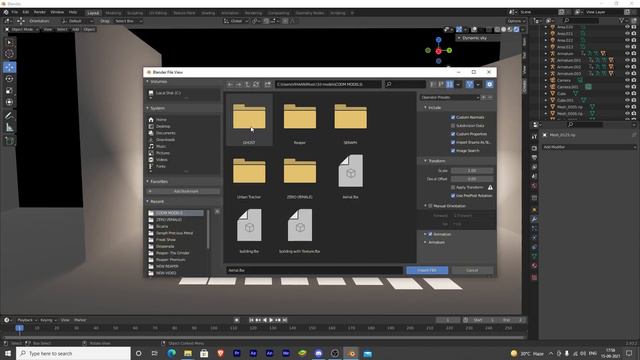The width and height of the screenshot is (640, 360).
Task: Open the Desktop shortcut in System list
Action: 163,127
